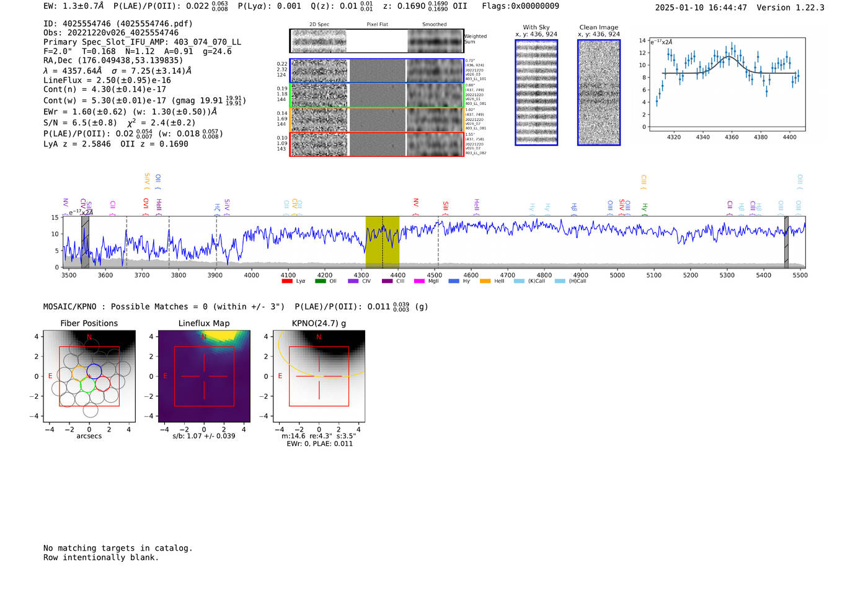The height and width of the screenshot is (591, 868).
Task: Open the Lineflux Map panel
Action: point(204,376)
